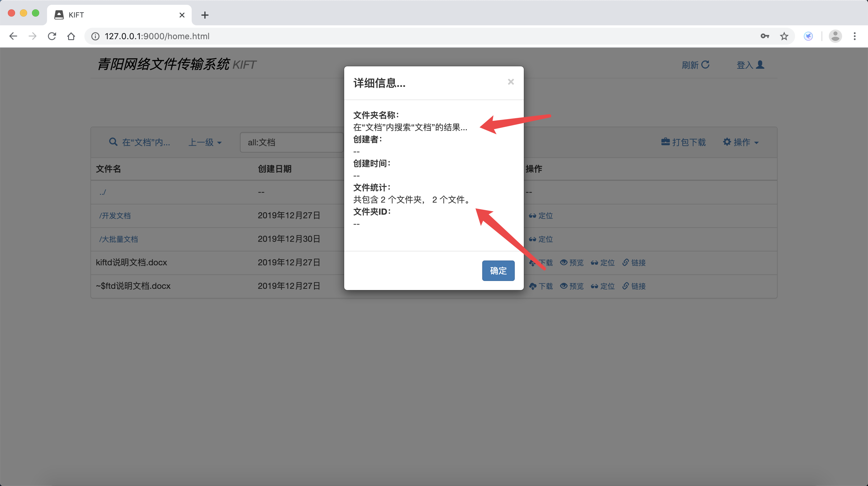Open a new browser tab
Screen dimensions: 868x486
click(x=205, y=15)
